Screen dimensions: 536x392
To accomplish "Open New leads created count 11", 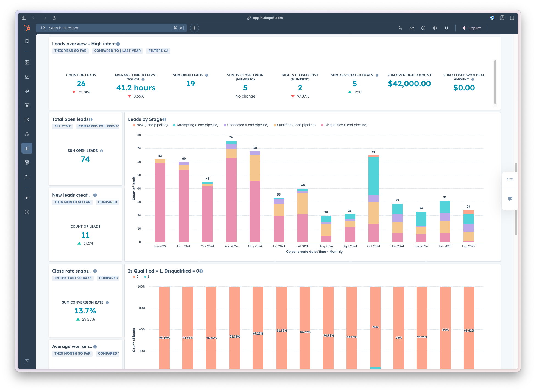I will 85,235.
